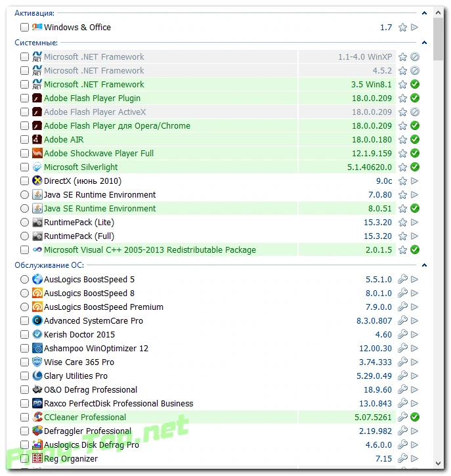Screen dimensions: 451x476
Task: Click play arrow for Kerish Doctor 2015
Action: tap(414, 334)
